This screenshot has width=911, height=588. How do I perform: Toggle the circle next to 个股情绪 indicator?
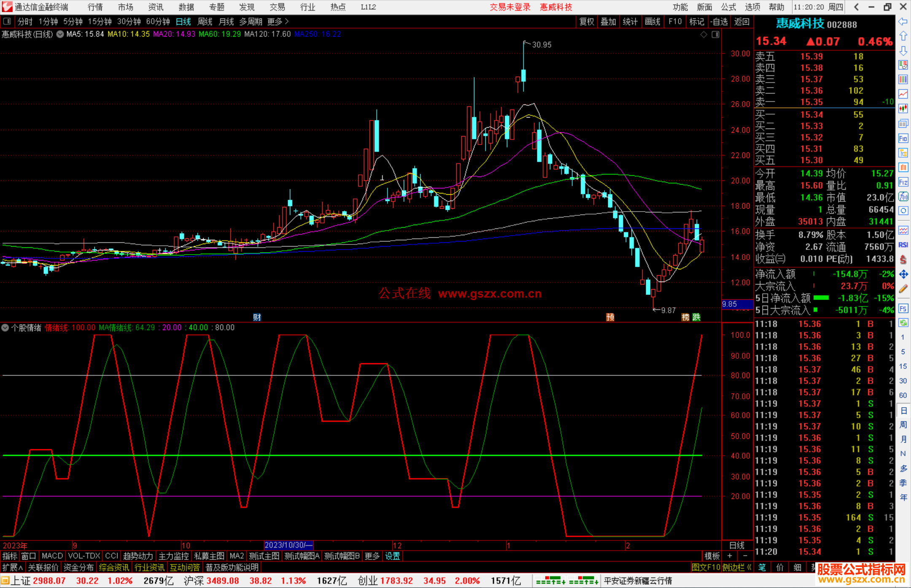coord(5,328)
